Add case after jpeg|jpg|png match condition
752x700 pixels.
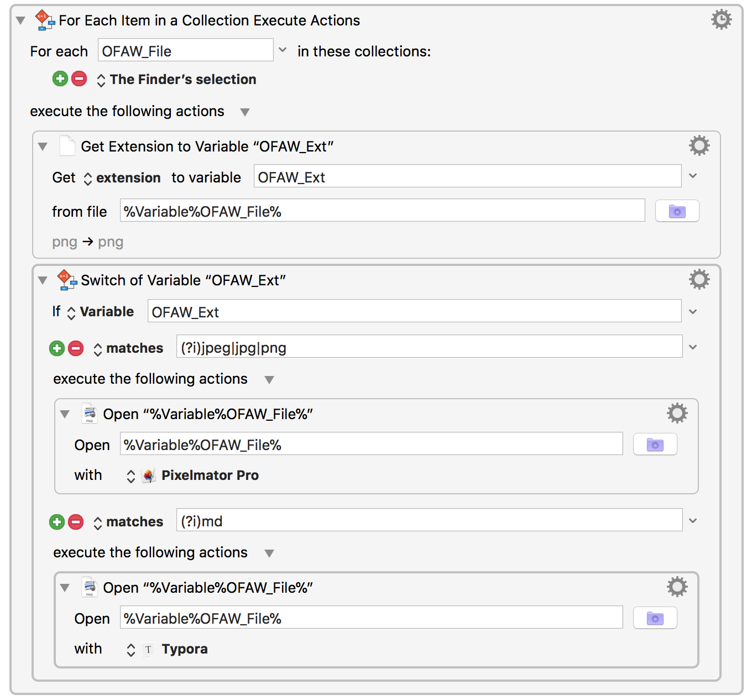(x=57, y=348)
